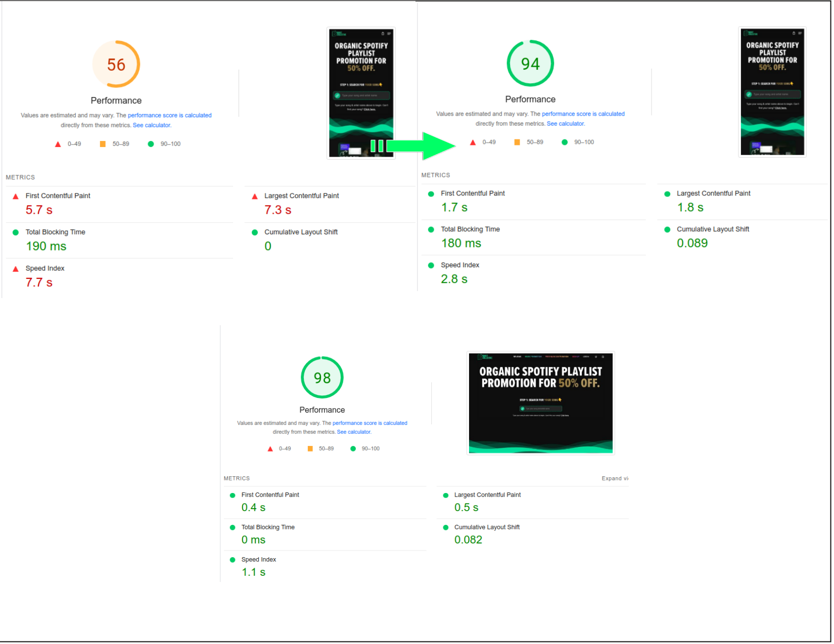This screenshot has height=644, width=834.
Task: Click green dot beside Cumulative Layout Shift 0.082
Action: 445,527
